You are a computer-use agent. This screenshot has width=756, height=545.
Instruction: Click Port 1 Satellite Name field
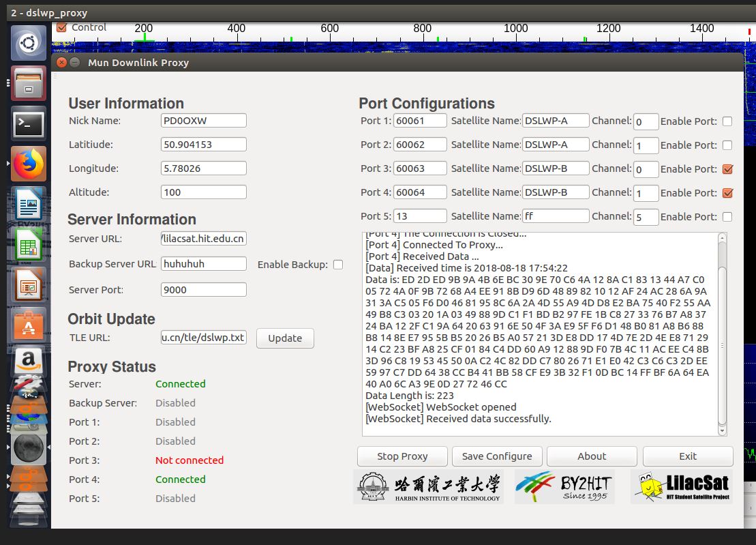coord(556,121)
